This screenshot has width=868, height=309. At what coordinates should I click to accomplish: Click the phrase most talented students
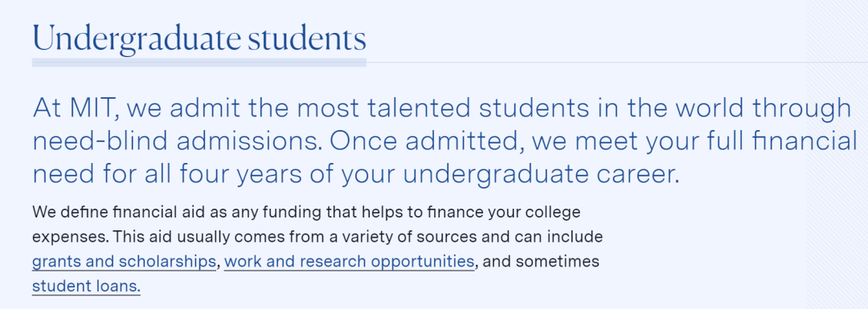point(432,108)
